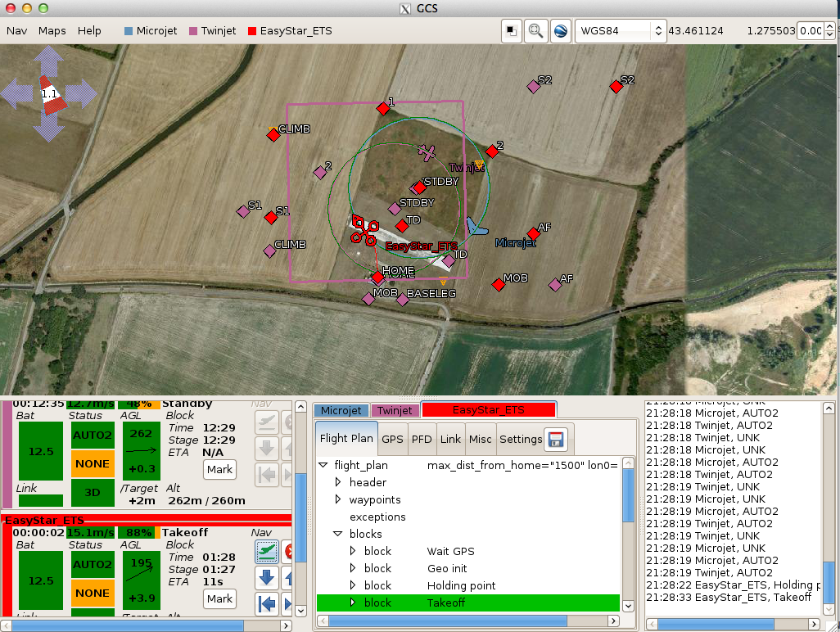
Task: Click the Google Earth globe icon
Action: pyautogui.click(x=560, y=31)
